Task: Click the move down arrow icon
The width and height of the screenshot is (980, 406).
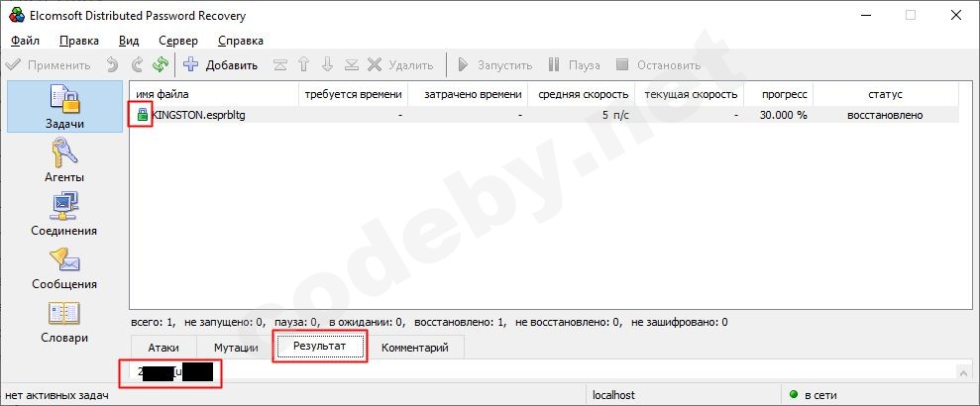Action: tap(328, 64)
